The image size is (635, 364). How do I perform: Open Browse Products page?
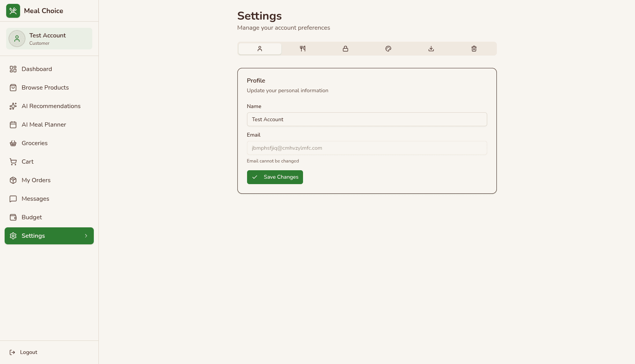pyautogui.click(x=45, y=88)
